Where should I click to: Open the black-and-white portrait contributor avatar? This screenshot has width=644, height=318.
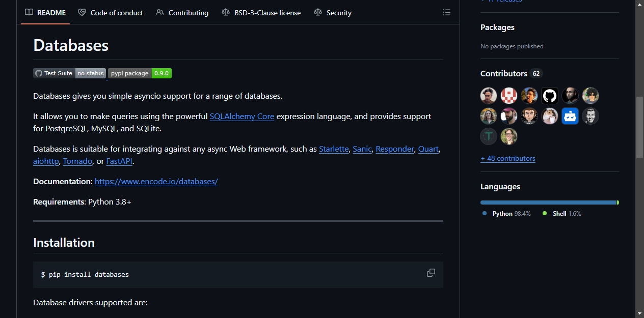click(x=591, y=116)
